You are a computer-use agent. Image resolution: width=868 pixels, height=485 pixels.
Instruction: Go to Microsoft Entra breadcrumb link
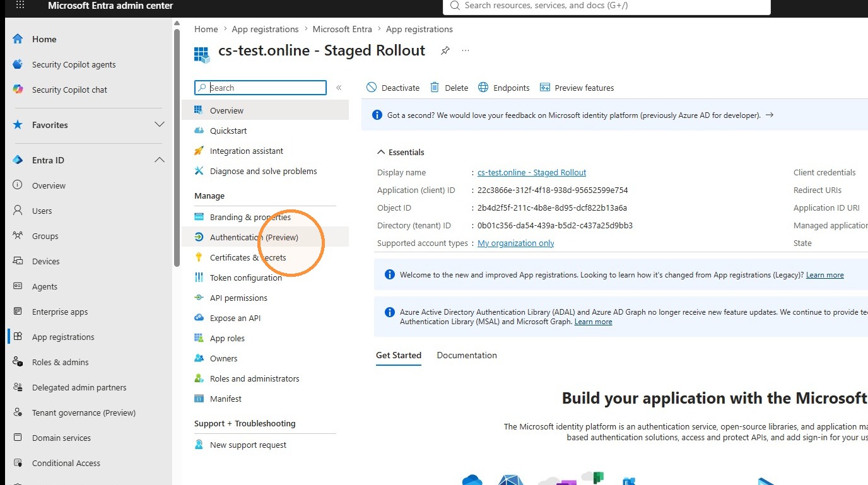click(x=343, y=29)
